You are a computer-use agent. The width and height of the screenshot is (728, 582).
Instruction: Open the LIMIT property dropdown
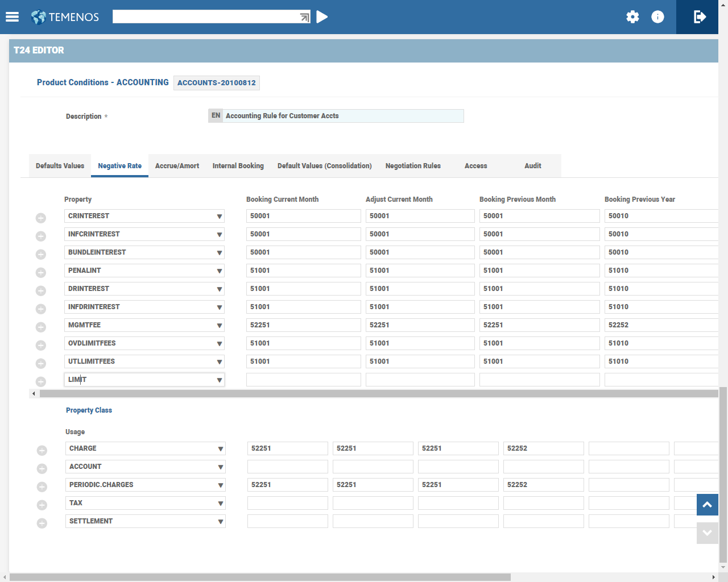(219, 380)
